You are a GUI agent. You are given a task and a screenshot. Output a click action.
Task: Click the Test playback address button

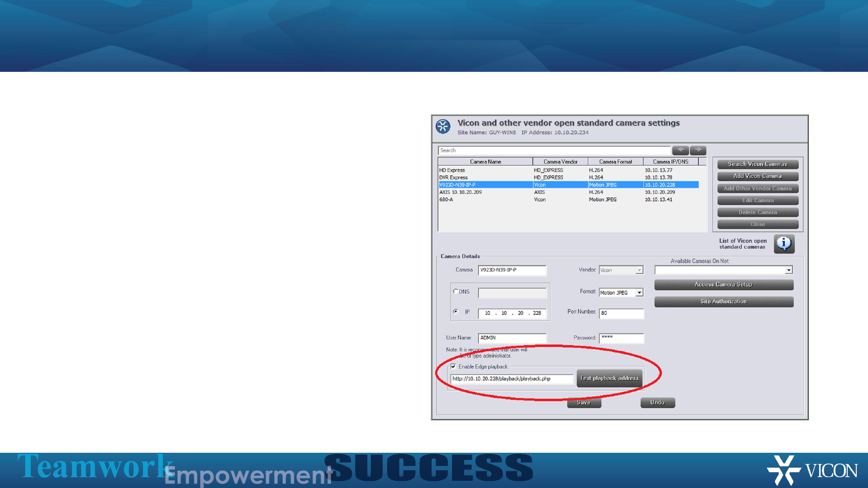[609, 378]
